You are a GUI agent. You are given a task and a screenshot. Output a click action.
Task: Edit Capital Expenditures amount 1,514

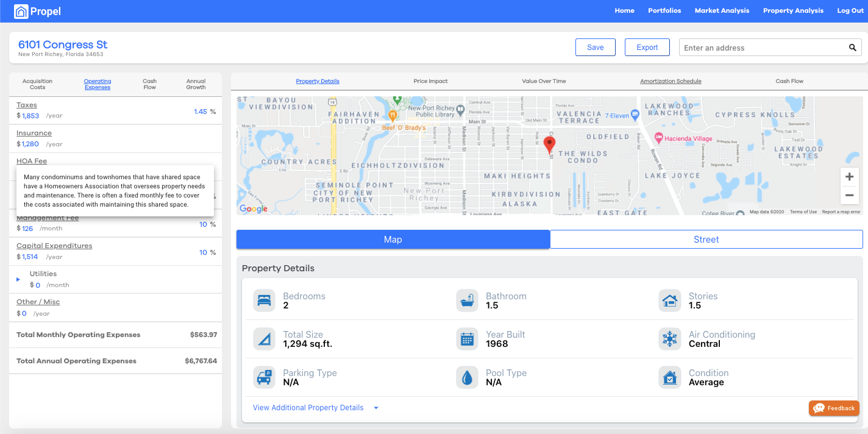coord(30,257)
